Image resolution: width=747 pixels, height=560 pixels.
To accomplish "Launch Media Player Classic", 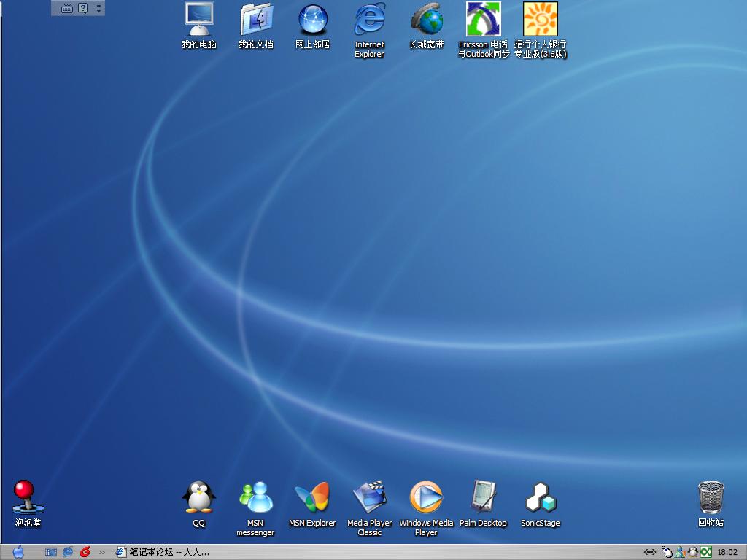I will [x=369, y=508].
